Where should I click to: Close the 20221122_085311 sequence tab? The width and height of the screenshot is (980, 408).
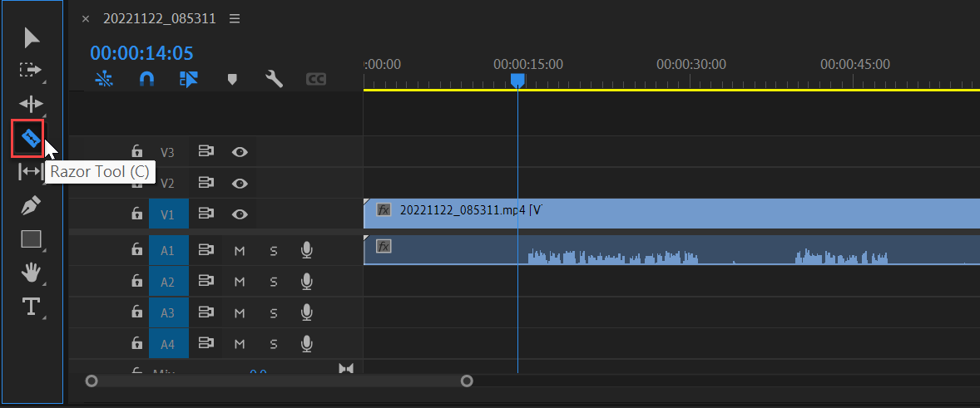(x=86, y=19)
